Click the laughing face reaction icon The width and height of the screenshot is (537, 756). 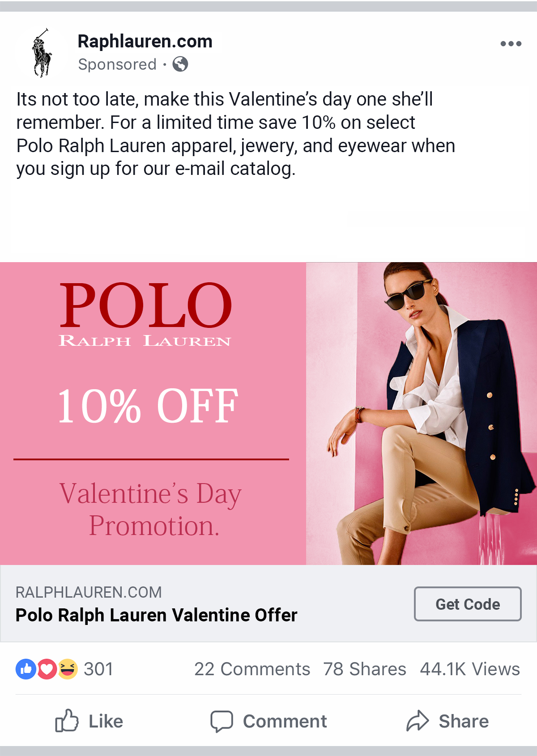pos(68,669)
